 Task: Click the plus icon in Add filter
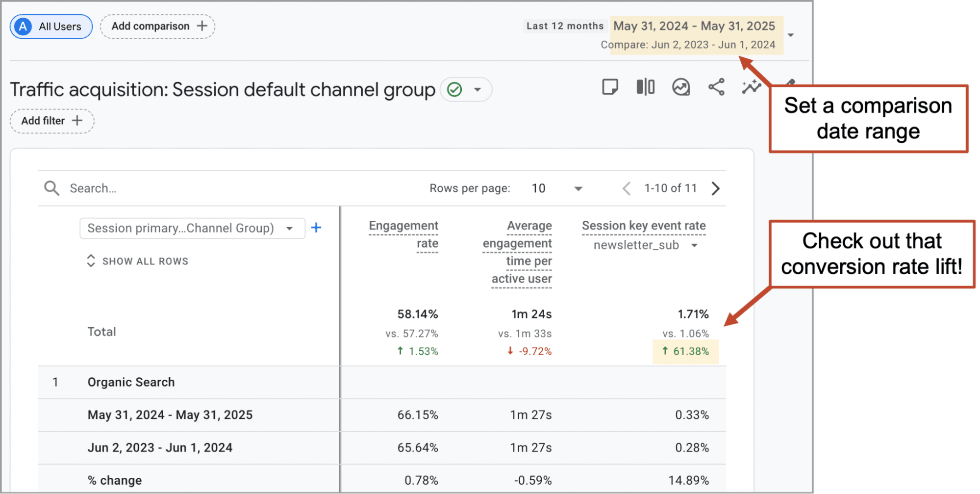pyautogui.click(x=77, y=121)
